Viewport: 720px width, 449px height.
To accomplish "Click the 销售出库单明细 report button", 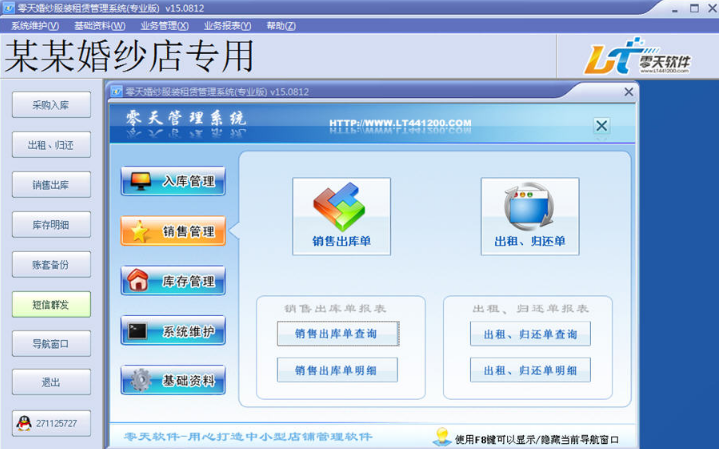I will [338, 370].
